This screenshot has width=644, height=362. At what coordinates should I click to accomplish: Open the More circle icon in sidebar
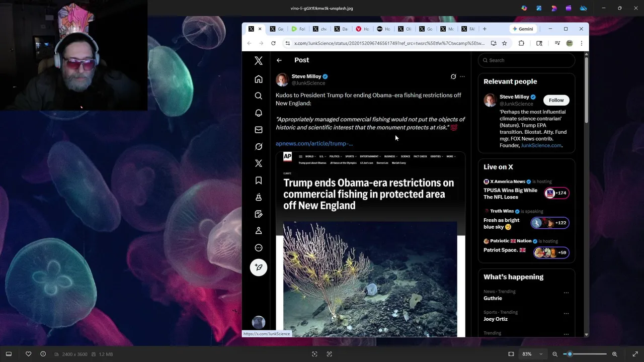click(259, 248)
